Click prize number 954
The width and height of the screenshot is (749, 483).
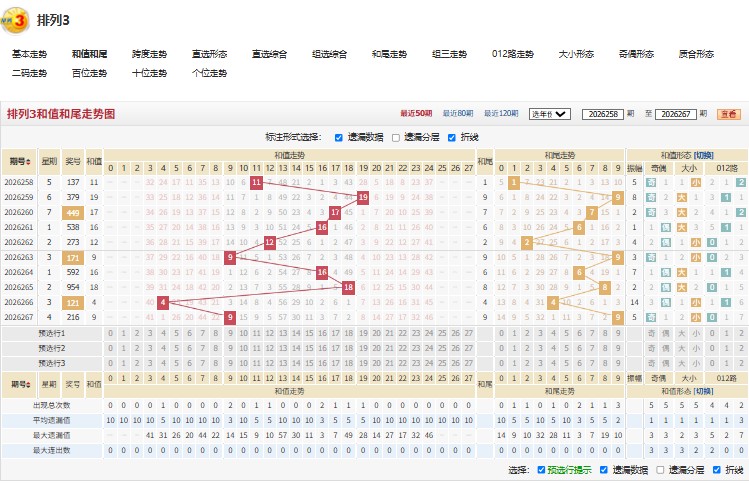point(73,287)
